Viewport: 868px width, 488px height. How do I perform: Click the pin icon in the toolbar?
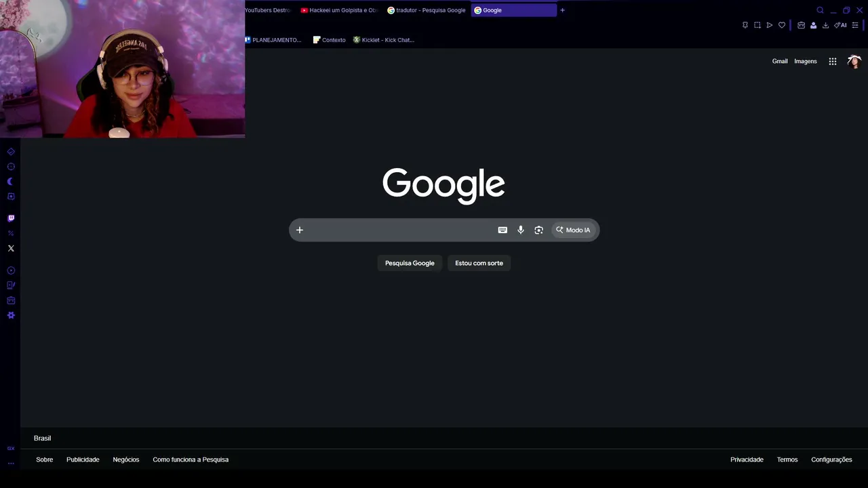click(x=745, y=25)
